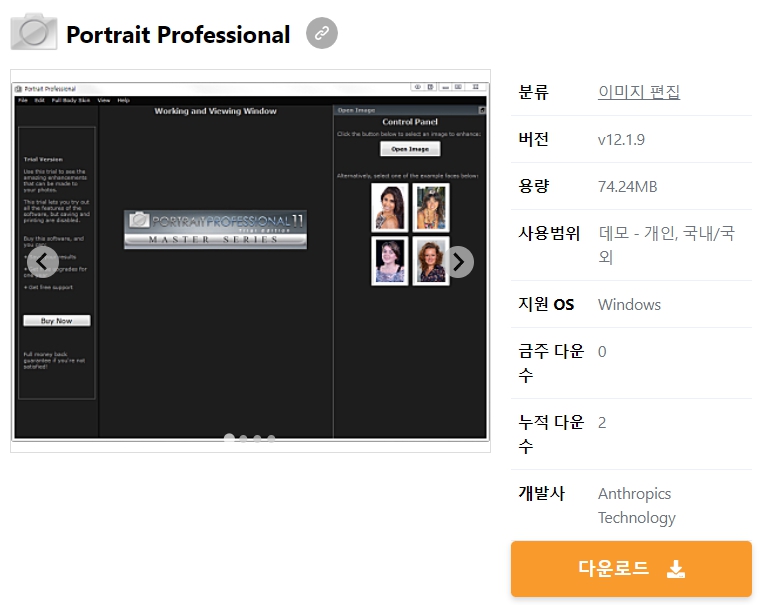Click the developer name Anthropics Technology
The image size is (765, 605).
[637, 505]
